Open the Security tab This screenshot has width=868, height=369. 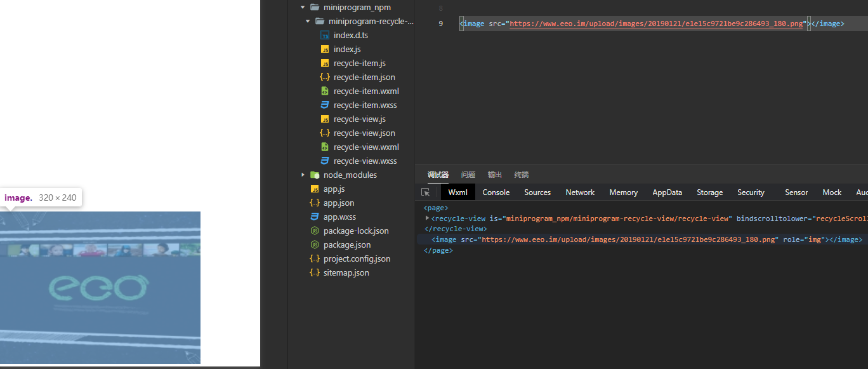pos(751,192)
